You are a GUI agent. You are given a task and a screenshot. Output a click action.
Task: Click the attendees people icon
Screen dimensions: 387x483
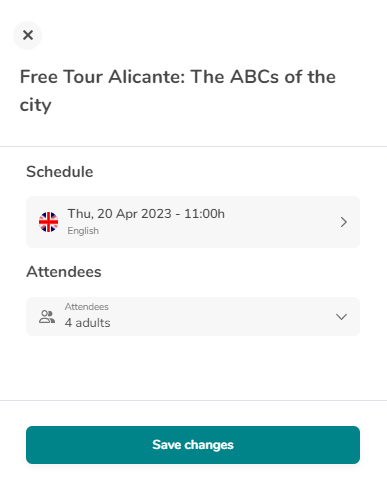pyautogui.click(x=47, y=317)
